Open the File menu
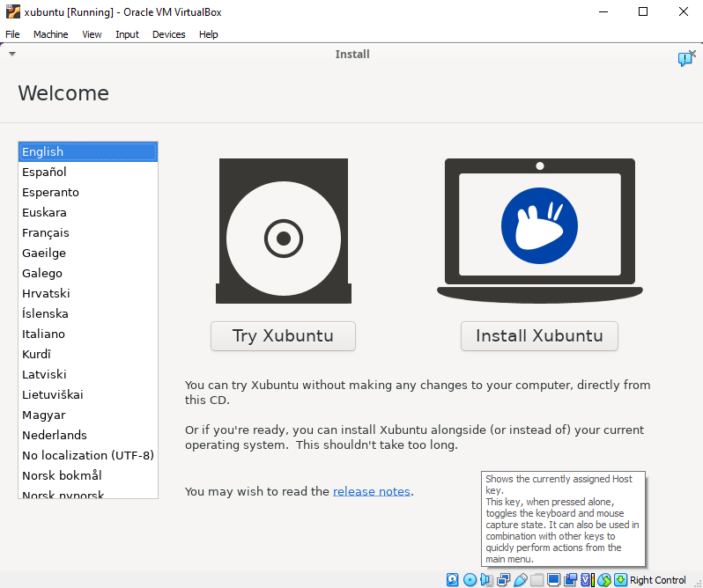 click(12, 34)
